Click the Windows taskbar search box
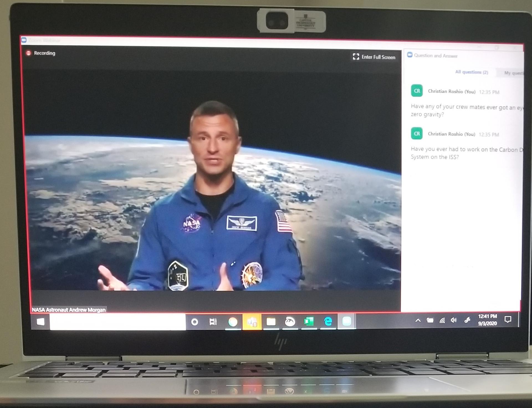 click(117, 322)
